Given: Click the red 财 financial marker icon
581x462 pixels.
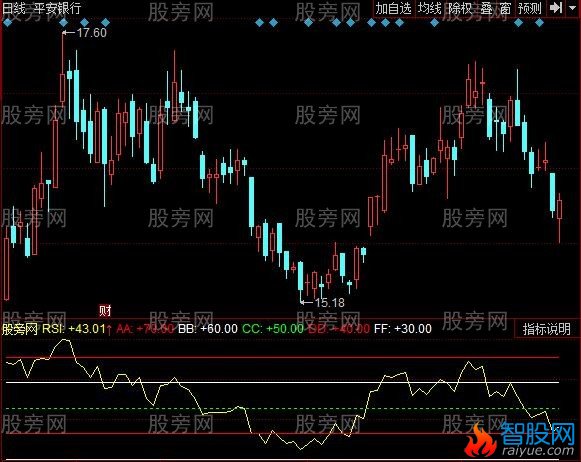Looking at the screenshot, I should tap(105, 310).
